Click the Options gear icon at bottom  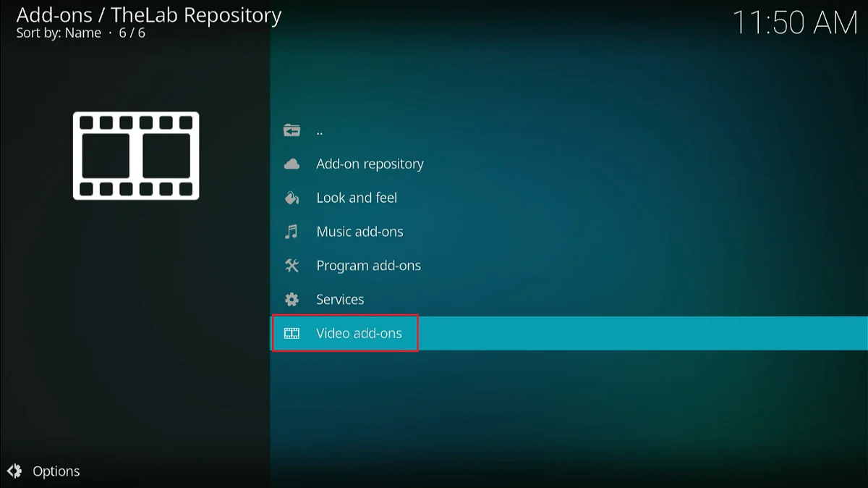[14, 471]
